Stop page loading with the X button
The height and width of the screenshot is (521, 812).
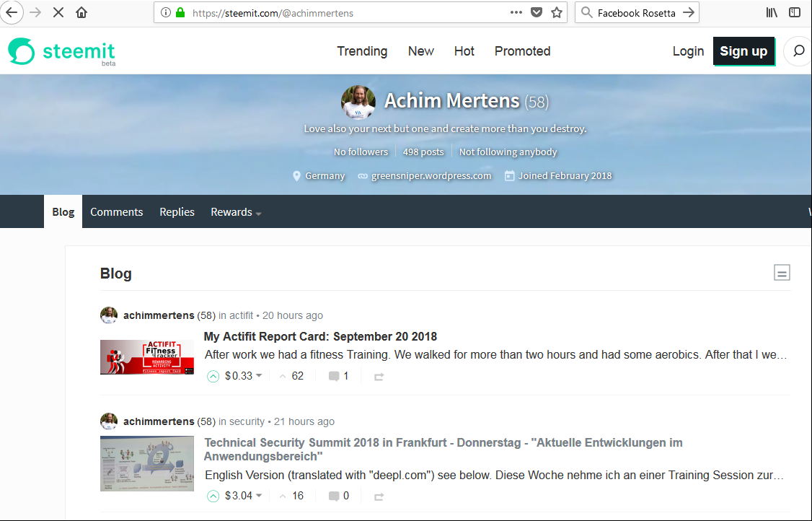58,12
